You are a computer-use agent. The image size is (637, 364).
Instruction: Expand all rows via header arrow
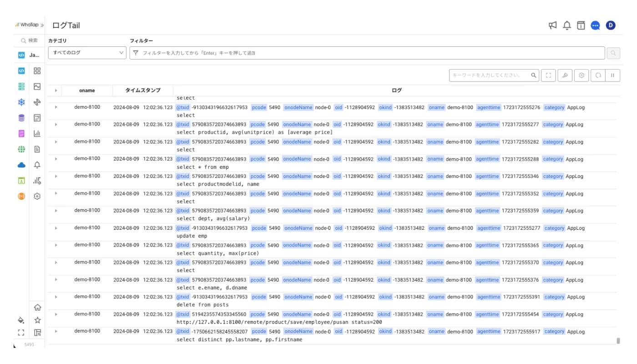point(56,91)
